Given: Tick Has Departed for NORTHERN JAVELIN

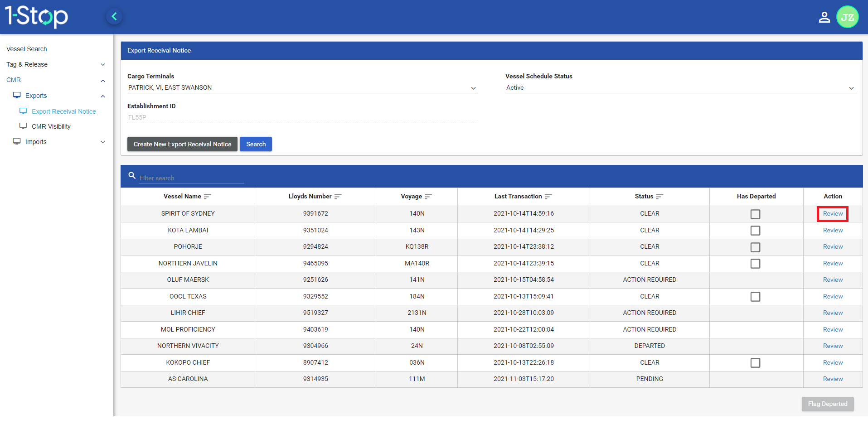Looking at the screenshot, I should point(755,264).
